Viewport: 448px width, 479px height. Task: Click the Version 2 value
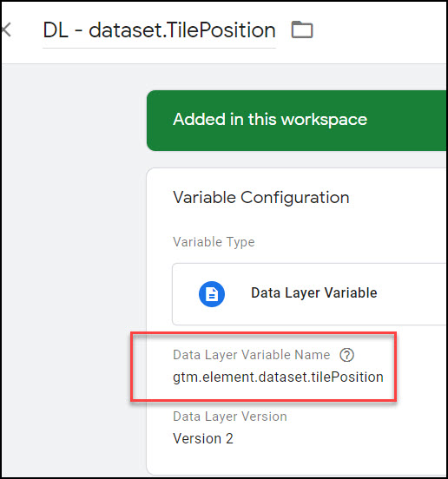click(x=203, y=439)
